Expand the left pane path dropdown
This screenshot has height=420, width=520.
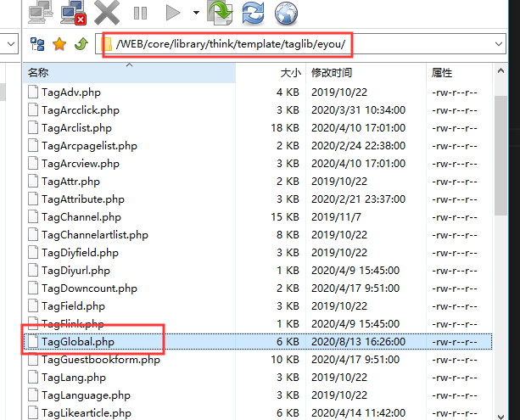pyautogui.click(x=10, y=43)
